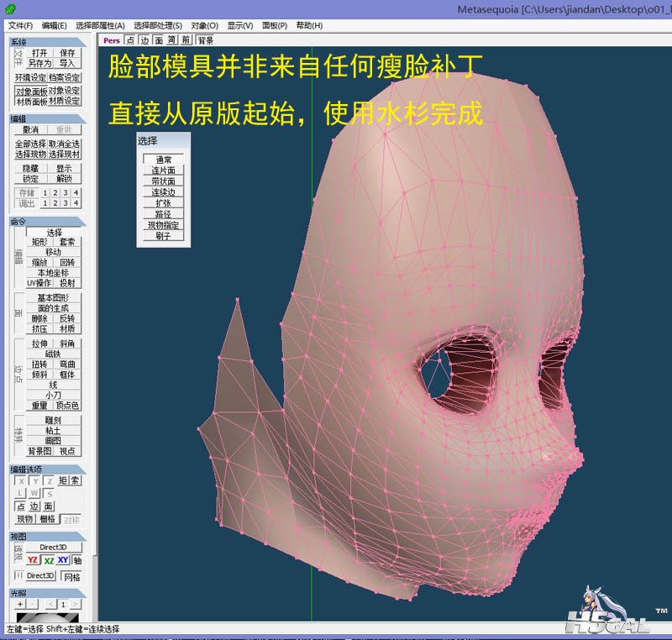Toggle 面 display in viewport header
This screenshot has width=672, height=640.
pyautogui.click(x=159, y=40)
